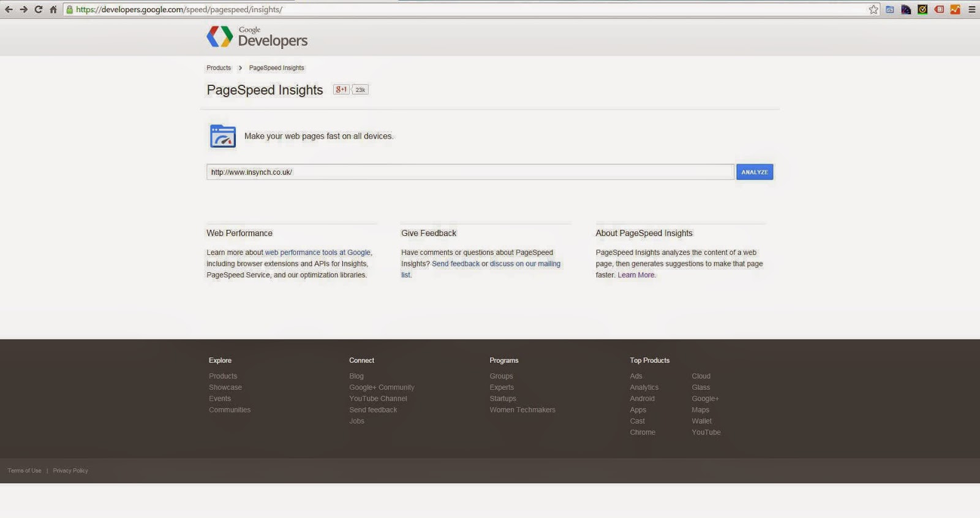Image resolution: width=980 pixels, height=518 pixels.
Task: Click the About PageSpeed Insights heading
Action: pyautogui.click(x=644, y=233)
